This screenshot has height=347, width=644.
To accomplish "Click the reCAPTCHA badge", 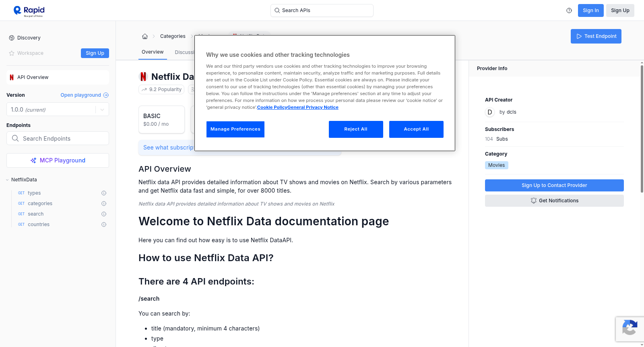I will tap(630, 329).
